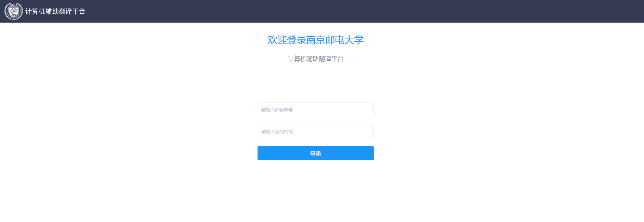Screen dimensions: 644x222
Task: Activate the field asking for your password
Action: [315, 132]
